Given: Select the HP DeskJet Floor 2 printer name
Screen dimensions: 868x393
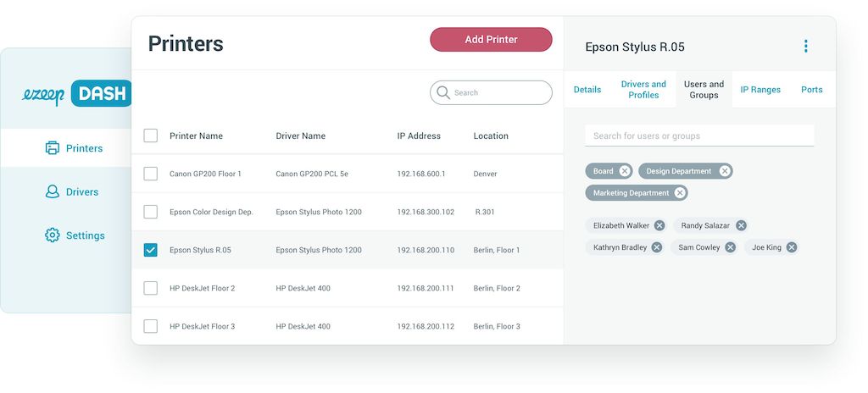Looking at the screenshot, I should 202,288.
